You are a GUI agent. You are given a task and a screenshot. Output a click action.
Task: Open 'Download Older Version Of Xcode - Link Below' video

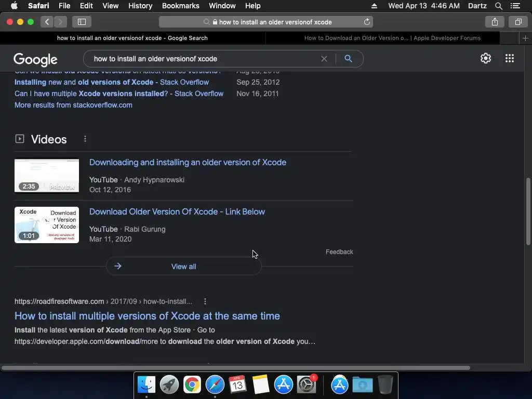(x=177, y=212)
